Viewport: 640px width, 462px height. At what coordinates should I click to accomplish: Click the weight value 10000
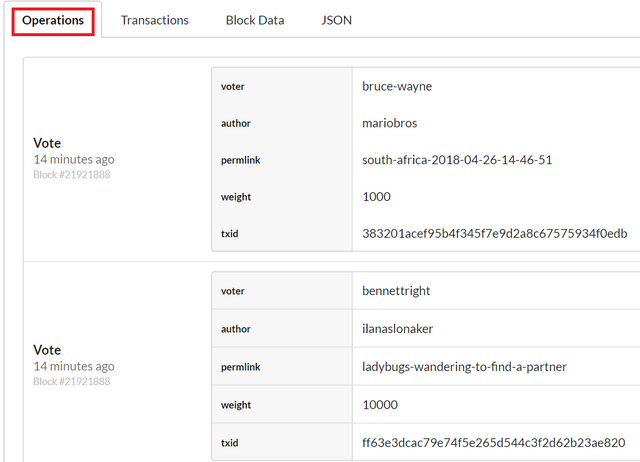(x=380, y=404)
